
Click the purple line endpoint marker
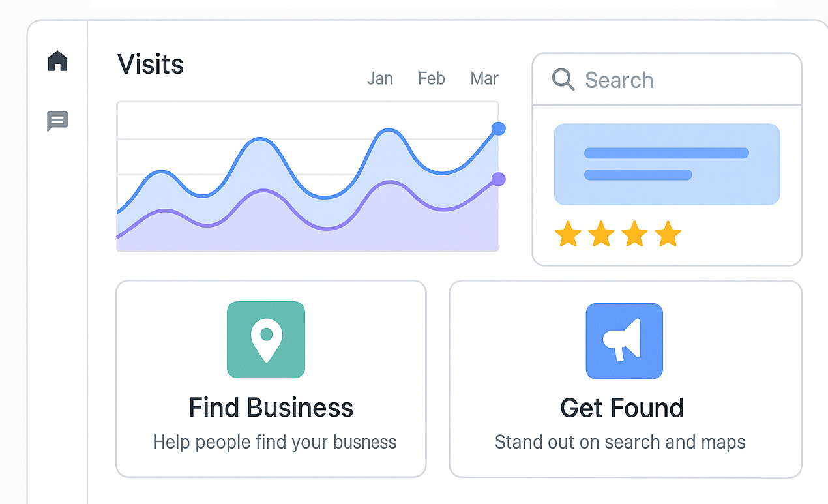[x=498, y=179]
